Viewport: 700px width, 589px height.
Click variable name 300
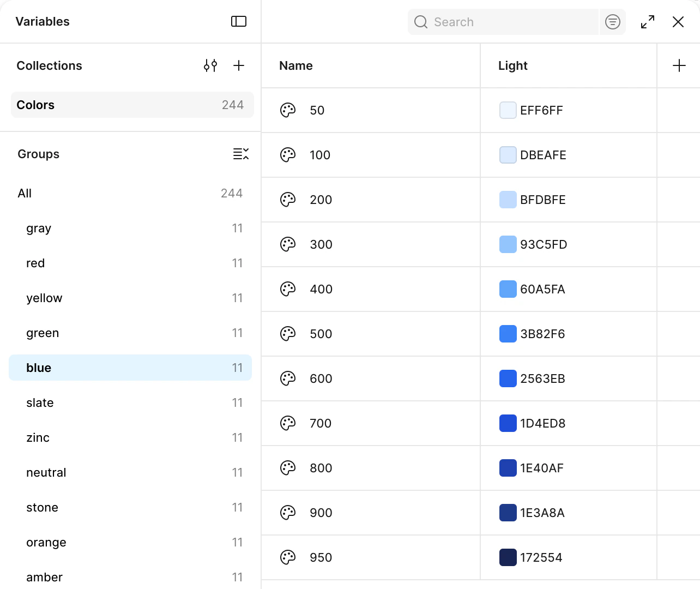click(x=321, y=244)
